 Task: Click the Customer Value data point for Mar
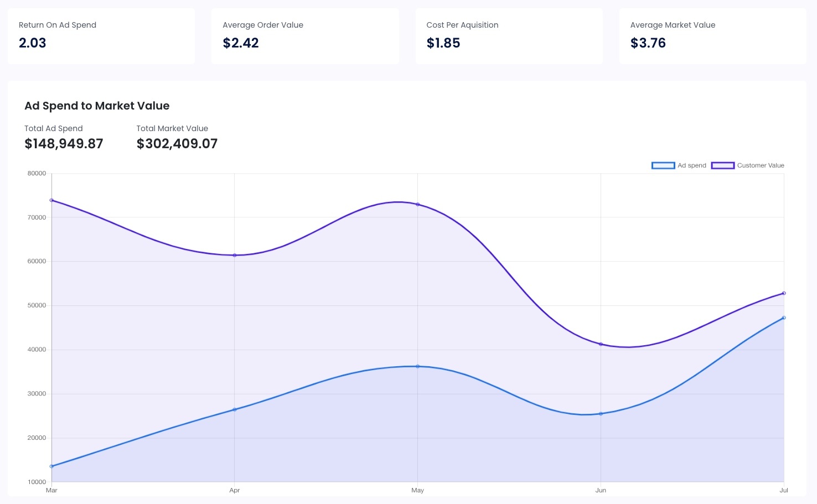pos(51,200)
